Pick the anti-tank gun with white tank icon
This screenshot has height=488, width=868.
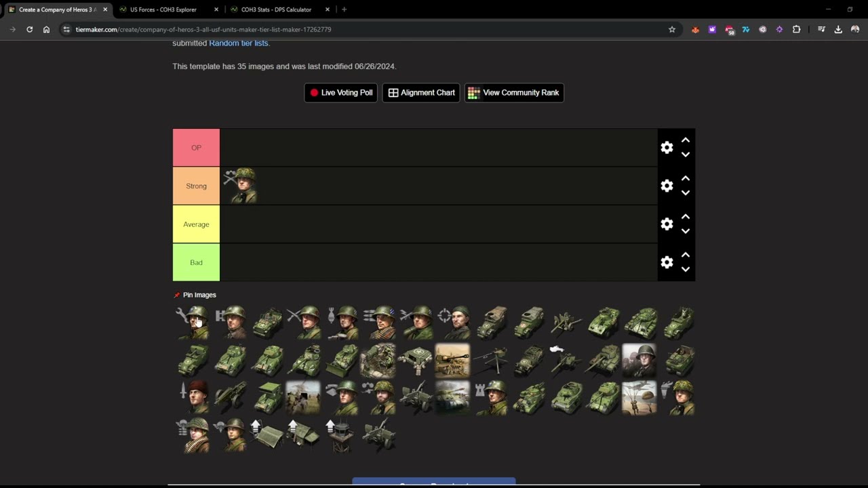tap(565, 360)
